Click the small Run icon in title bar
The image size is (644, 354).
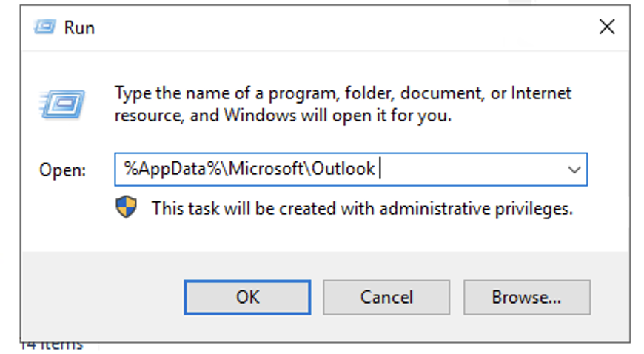point(44,28)
